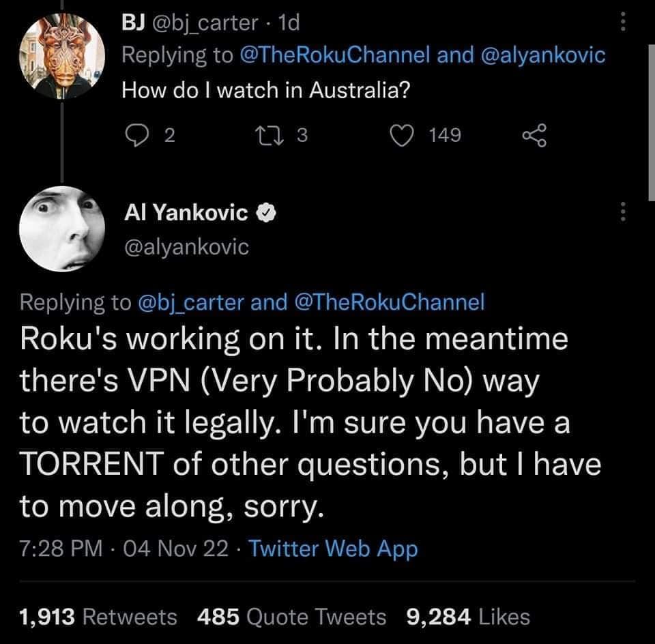
Task: Open more options on Al Yankovic's tweet
Action: tap(622, 213)
